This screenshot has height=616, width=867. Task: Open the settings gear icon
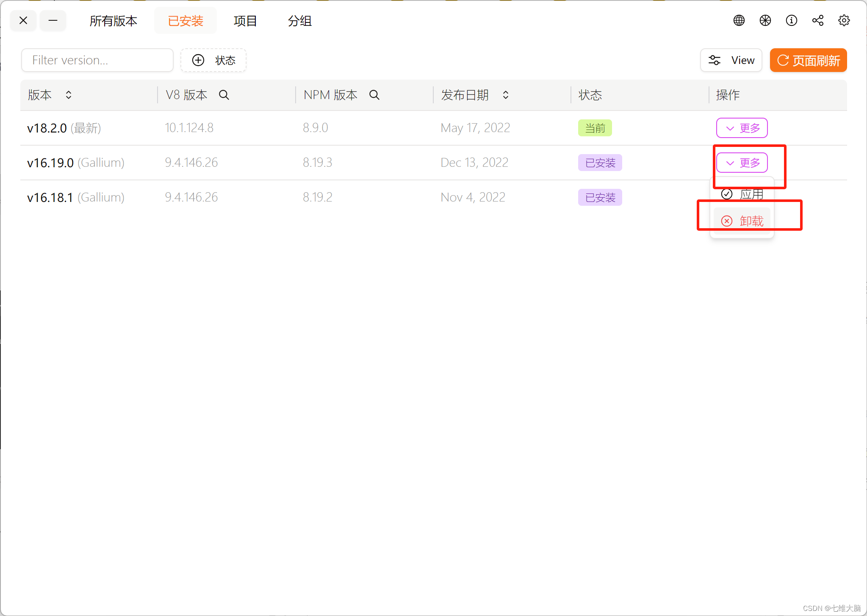click(x=844, y=20)
